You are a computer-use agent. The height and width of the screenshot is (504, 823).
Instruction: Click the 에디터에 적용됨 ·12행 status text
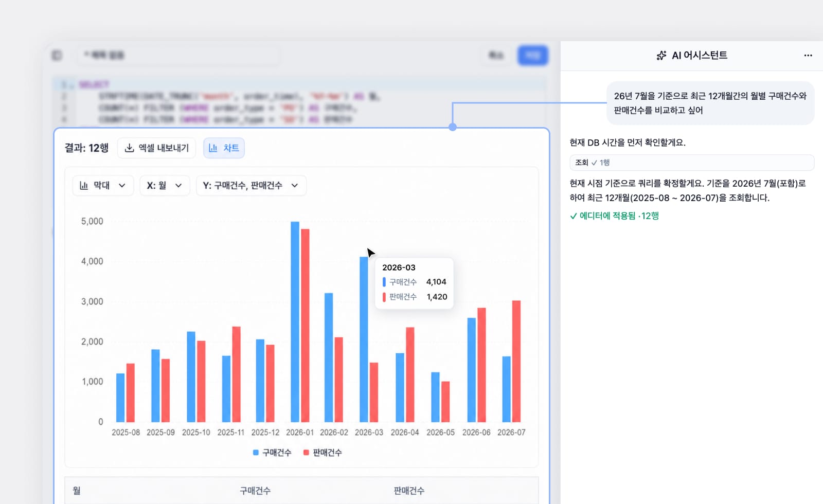point(614,216)
